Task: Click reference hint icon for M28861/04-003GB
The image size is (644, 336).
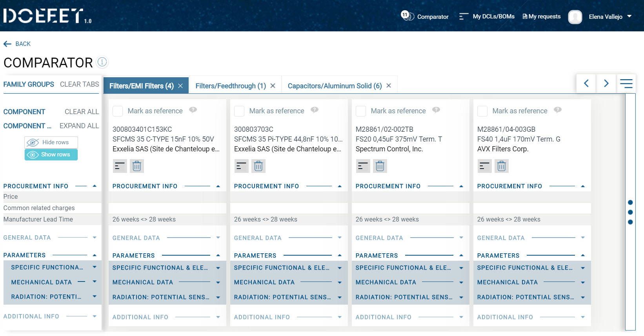Action: pos(558,110)
